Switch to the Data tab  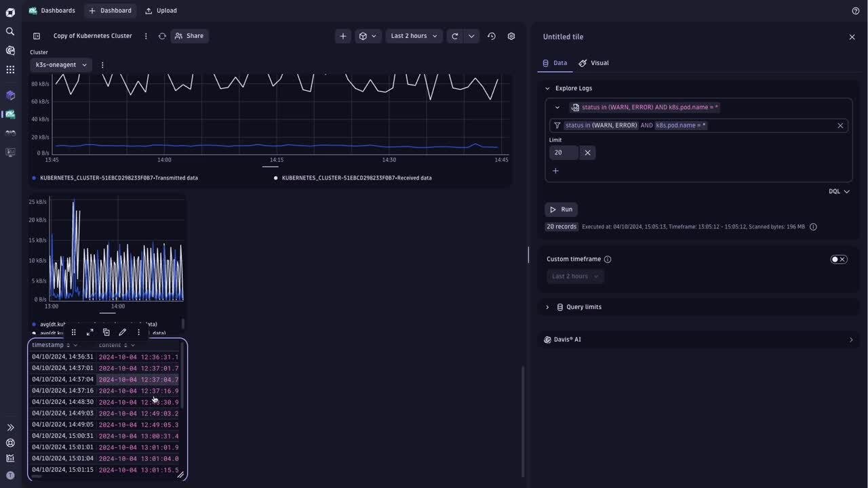554,63
